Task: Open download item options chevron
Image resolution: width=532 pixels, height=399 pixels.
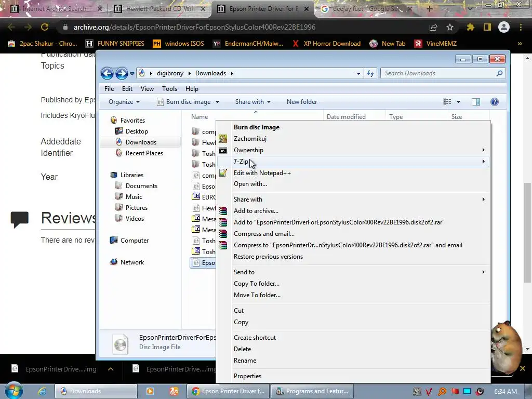Action: click(111, 369)
